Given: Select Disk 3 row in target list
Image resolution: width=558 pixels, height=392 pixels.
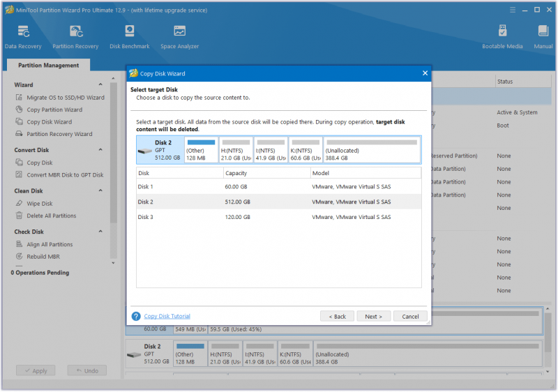Looking at the screenshot, I should point(278,217).
